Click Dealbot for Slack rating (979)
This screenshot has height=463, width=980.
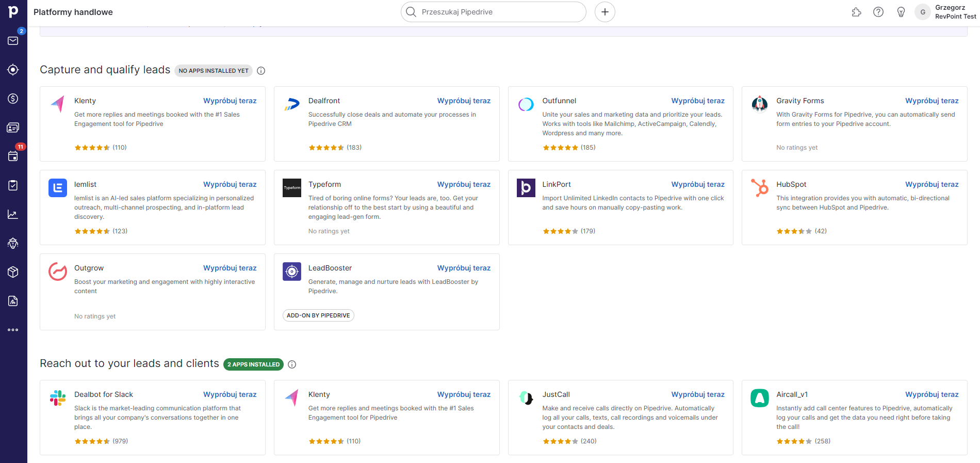tap(120, 441)
